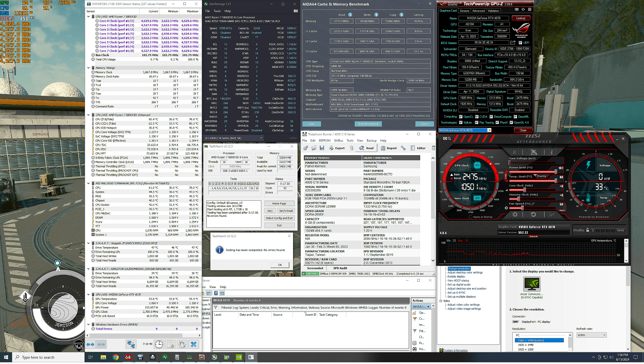644x364 pixels.
Task: Open the GPU selection dropdown in GPU-Z
Action: (489, 130)
